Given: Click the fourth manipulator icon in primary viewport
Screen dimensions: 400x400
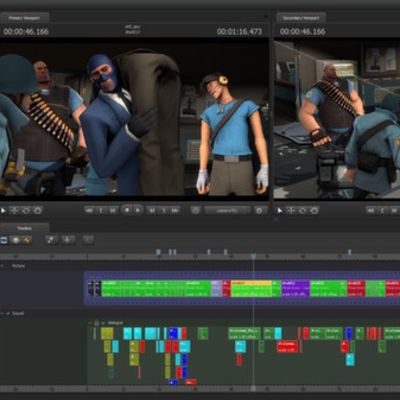Looking at the screenshot, I should (38, 211).
